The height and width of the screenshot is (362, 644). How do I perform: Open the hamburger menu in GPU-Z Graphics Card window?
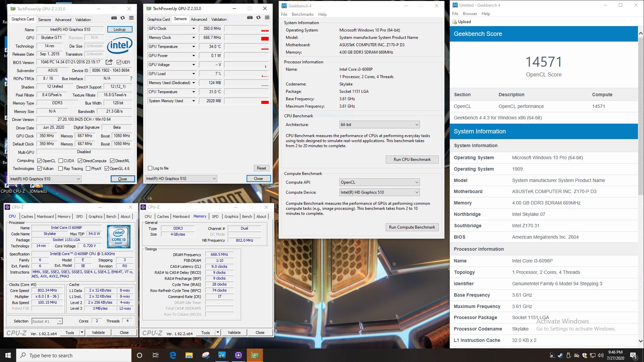tap(131, 18)
